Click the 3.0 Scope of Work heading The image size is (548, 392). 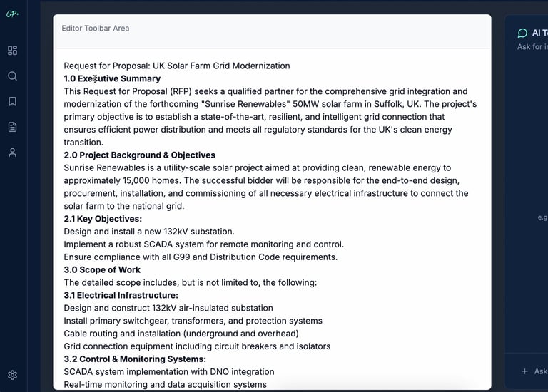tap(102, 269)
